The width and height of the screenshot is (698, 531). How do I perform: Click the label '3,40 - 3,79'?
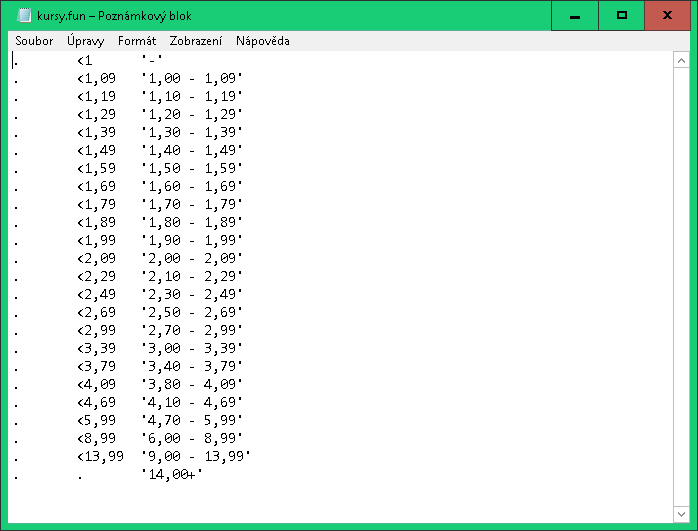(192, 367)
